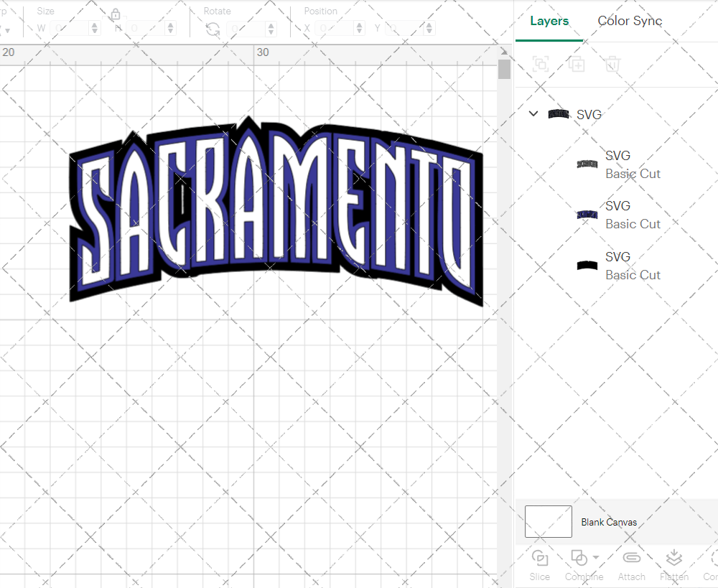Click the Rotate angle input field
This screenshot has height=588, width=718.
pyautogui.click(x=247, y=29)
